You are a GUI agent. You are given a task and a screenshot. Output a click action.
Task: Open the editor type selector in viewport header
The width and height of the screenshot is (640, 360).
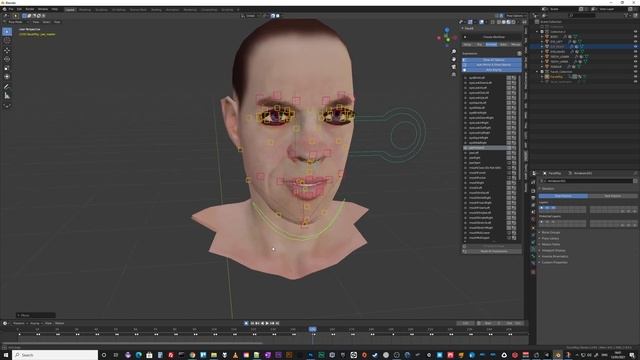6,16
